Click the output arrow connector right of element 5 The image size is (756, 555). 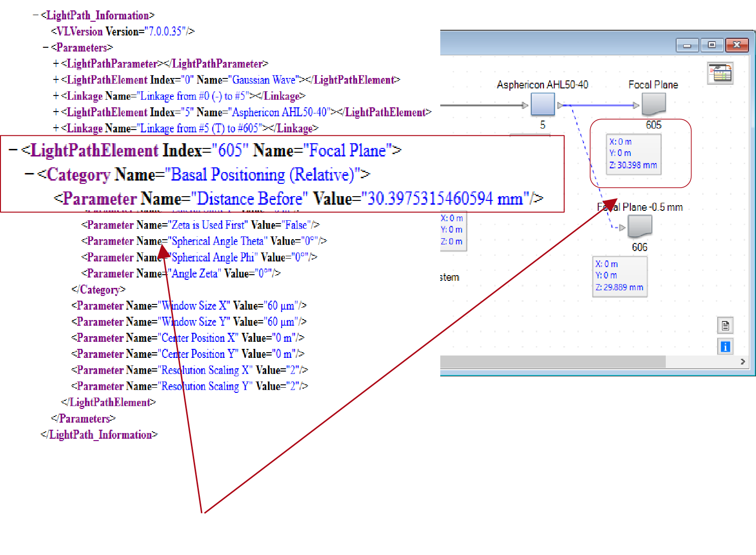[560, 105]
